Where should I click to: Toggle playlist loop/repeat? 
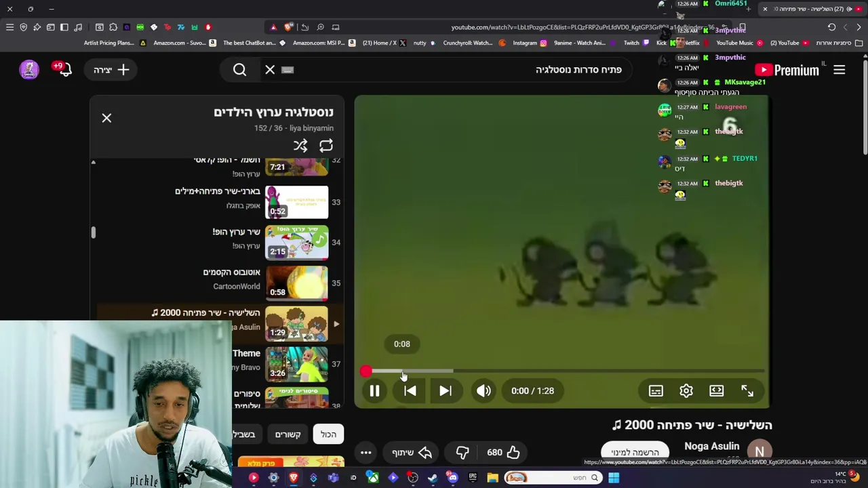[326, 146]
